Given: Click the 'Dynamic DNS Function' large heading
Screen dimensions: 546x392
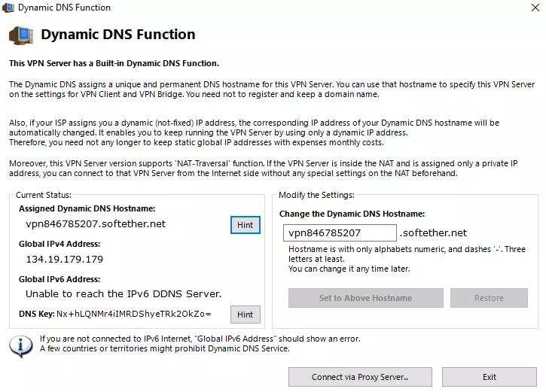Looking at the screenshot, I should point(118,35).
